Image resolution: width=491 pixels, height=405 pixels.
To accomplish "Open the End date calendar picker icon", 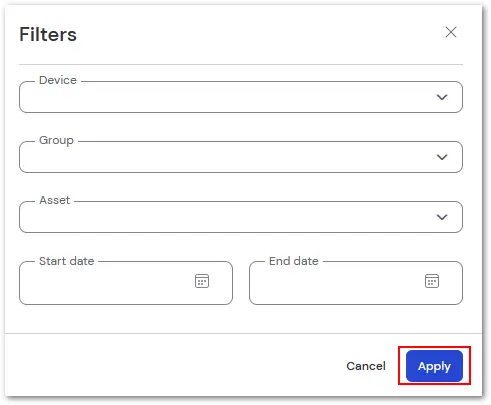I will coord(432,281).
